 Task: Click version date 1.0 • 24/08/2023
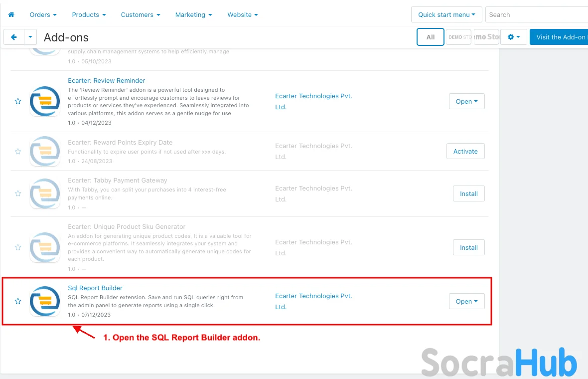[90, 161]
